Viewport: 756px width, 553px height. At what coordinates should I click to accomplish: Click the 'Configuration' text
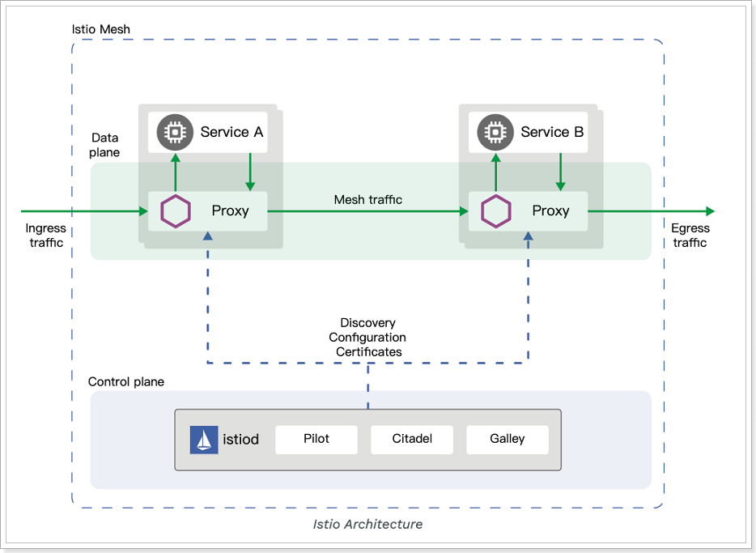pyautogui.click(x=367, y=338)
